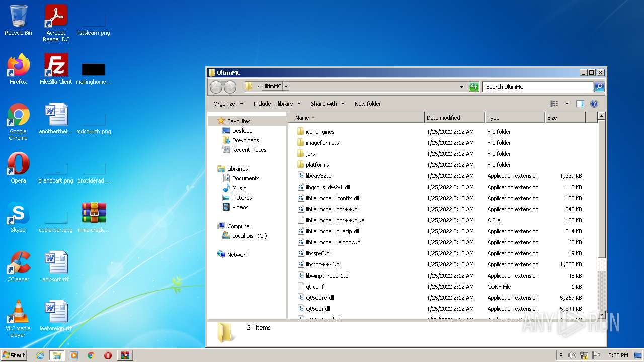Select Qt5Core.dll file
Viewport: 644px width, 362px height.
click(x=320, y=298)
